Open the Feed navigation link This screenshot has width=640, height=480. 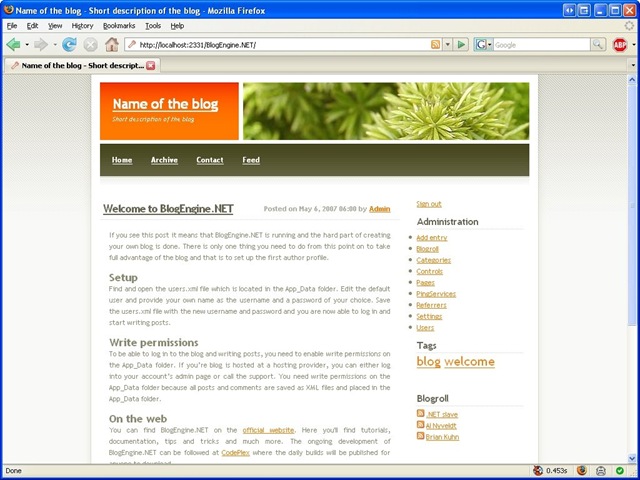click(x=251, y=160)
